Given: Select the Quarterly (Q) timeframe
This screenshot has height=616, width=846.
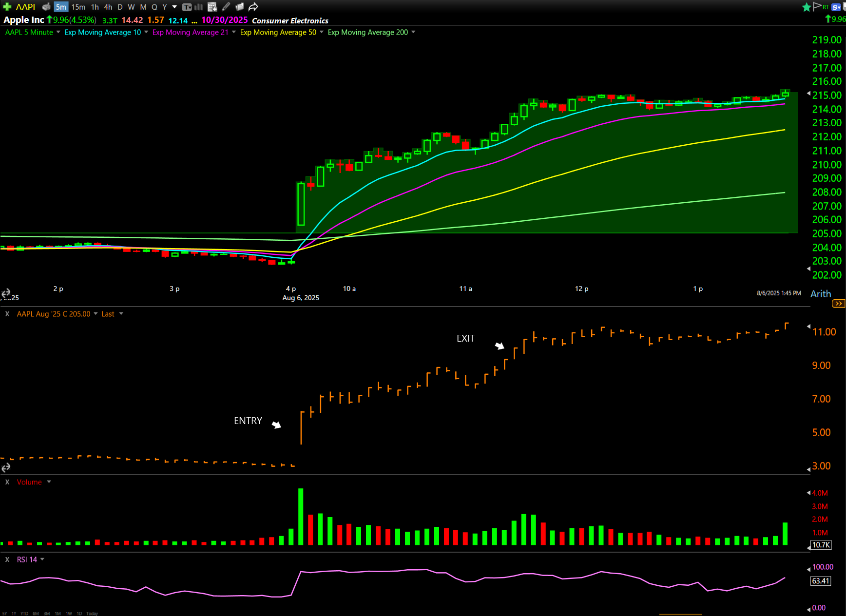Looking at the screenshot, I should coord(154,7).
